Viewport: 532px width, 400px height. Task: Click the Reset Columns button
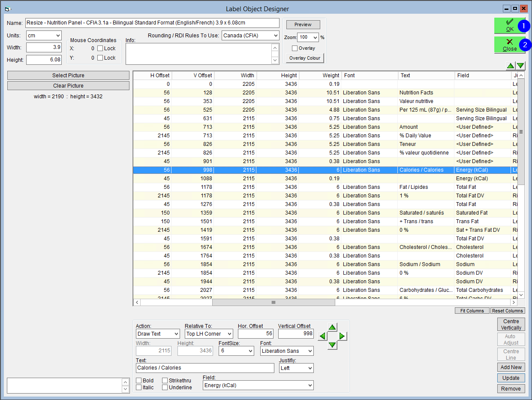point(508,311)
